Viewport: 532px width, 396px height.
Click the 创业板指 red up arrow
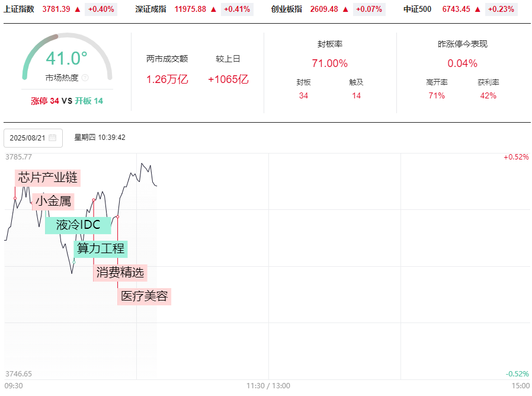[x=345, y=9]
